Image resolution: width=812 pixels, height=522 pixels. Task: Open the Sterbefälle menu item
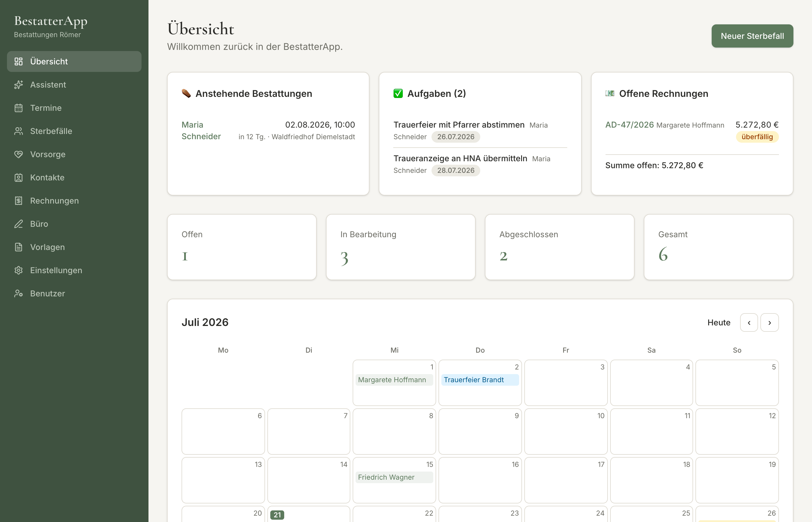74,131
